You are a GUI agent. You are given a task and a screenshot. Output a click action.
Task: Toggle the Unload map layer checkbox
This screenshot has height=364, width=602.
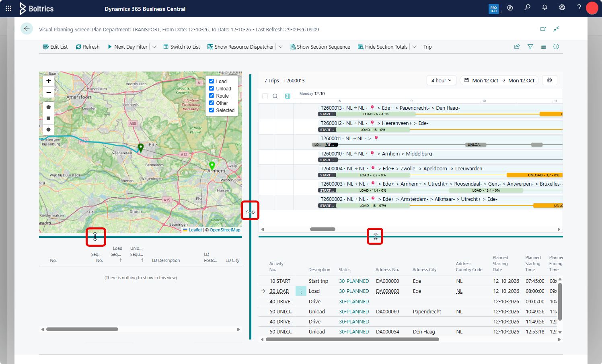(x=212, y=88)
